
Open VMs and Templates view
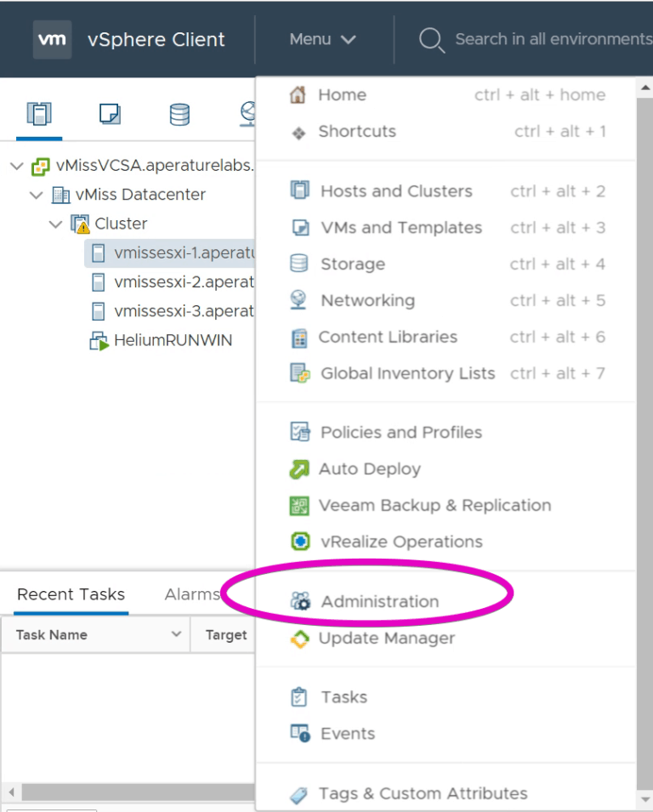click(400, 227)
